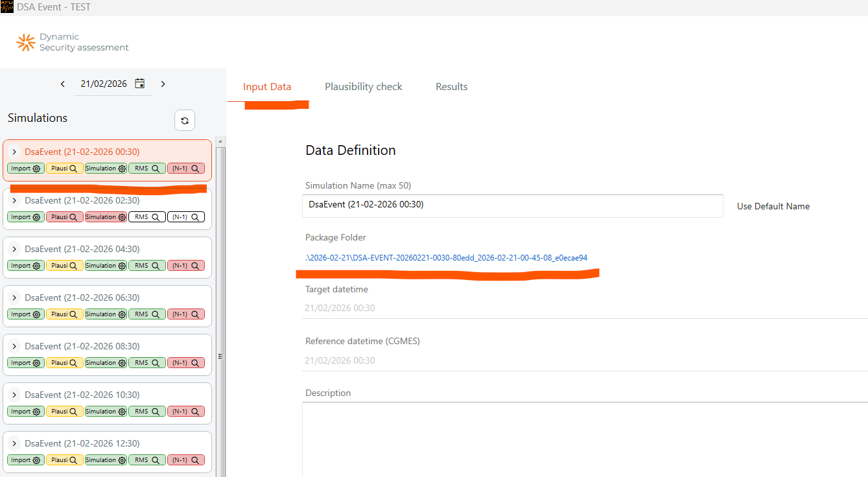Go to previous day arrow
This screenshot has width=868, height=477.
(x=63, y=84)
